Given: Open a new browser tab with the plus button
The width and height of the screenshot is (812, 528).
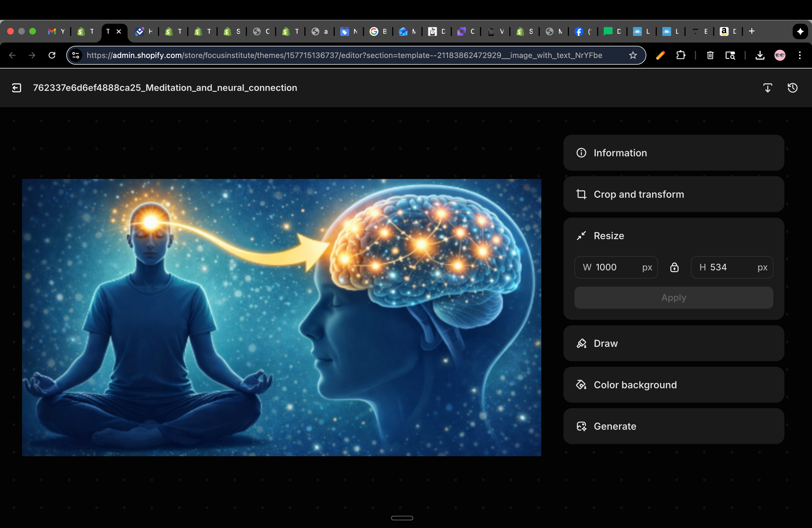Looking at the screenshot, I should [x=752, y=31].
